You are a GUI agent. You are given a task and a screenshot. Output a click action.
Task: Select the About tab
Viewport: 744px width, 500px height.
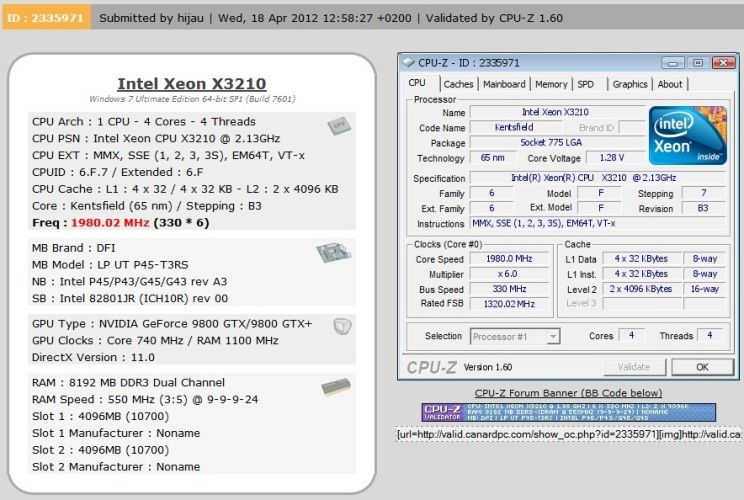tap(670, 84)
